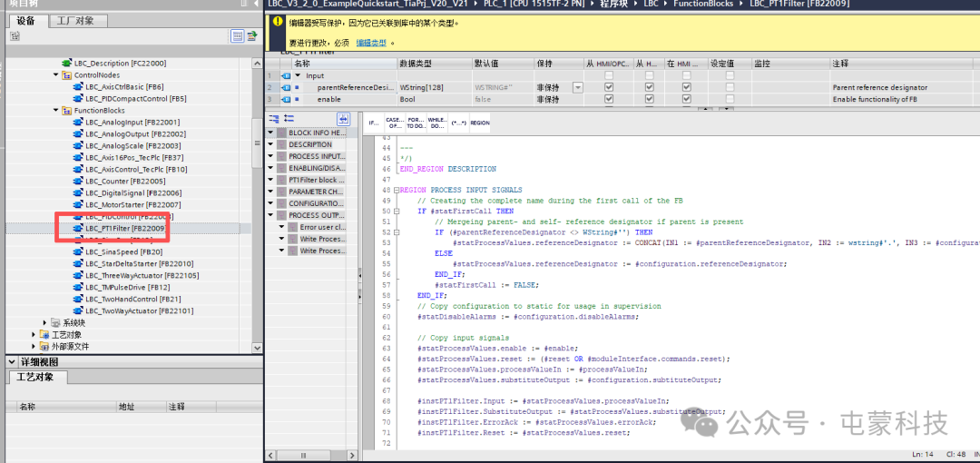Click the synchronize button in region overview toolbar

point(343,119)
